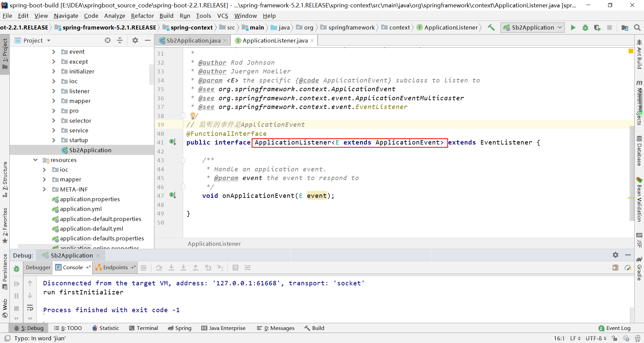This screenshot has height=343, width=644.
Task: Rerun Sb2Application with debug panel bug icon
Action: [x=16, y=268]
